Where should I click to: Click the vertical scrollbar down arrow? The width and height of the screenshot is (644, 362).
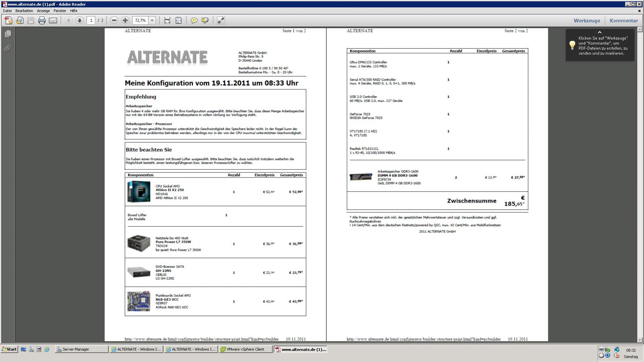pos(640,340)
